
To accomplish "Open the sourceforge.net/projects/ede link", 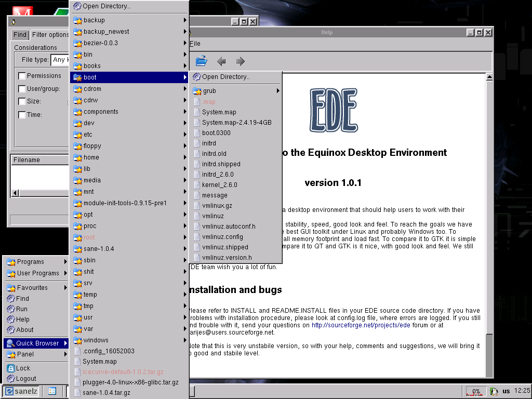I will coord(361,325).
